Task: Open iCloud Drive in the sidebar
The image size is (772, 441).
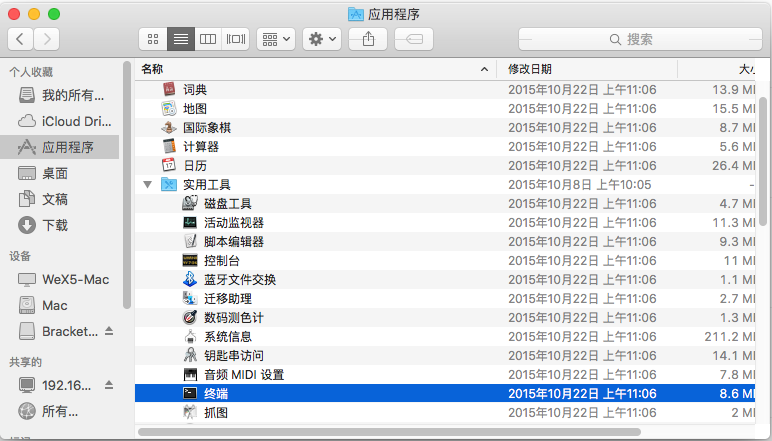Action: pyautogui.click(x=61, y=121)
